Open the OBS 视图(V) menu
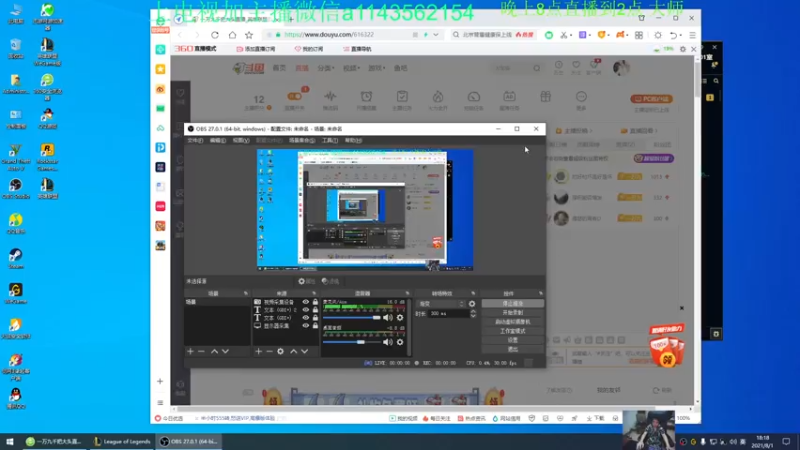 pos(241,140)
